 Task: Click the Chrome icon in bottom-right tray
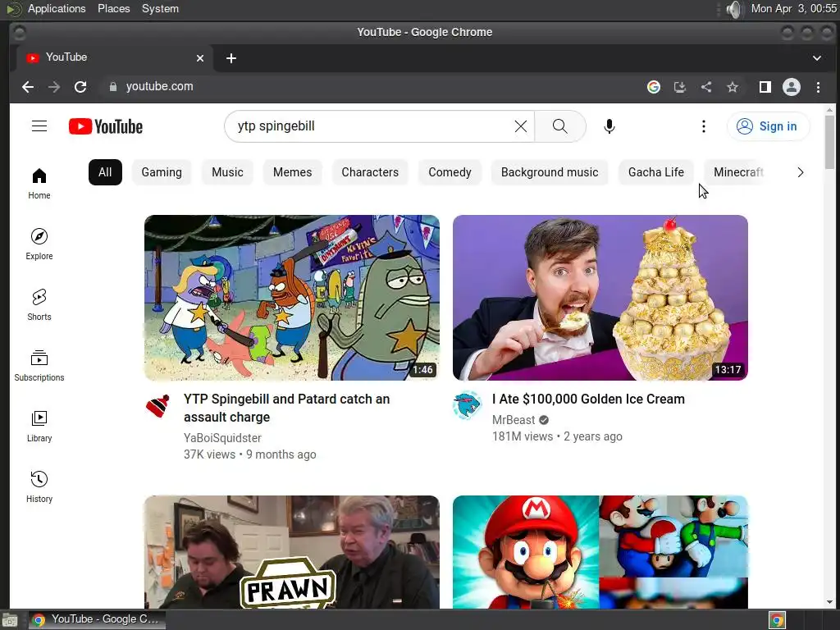tap(777, 620)
